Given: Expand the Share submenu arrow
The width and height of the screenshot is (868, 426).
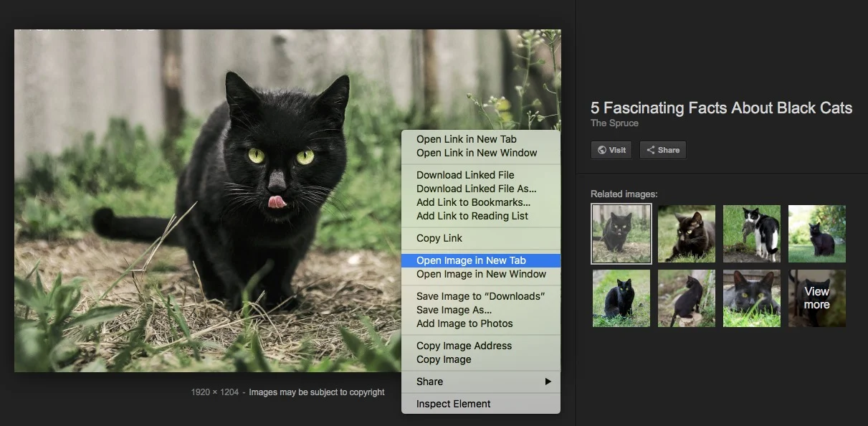Looking at the screenshot, I should click(548, 382).
